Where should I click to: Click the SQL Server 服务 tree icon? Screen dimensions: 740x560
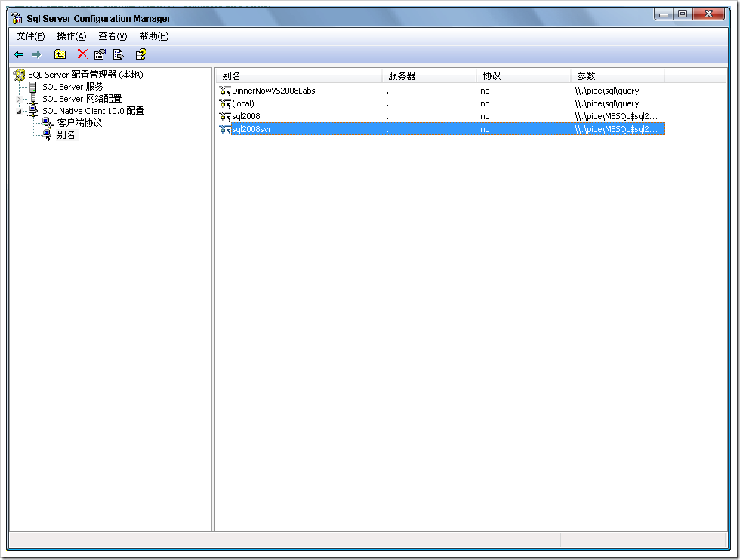pos(32,87)
